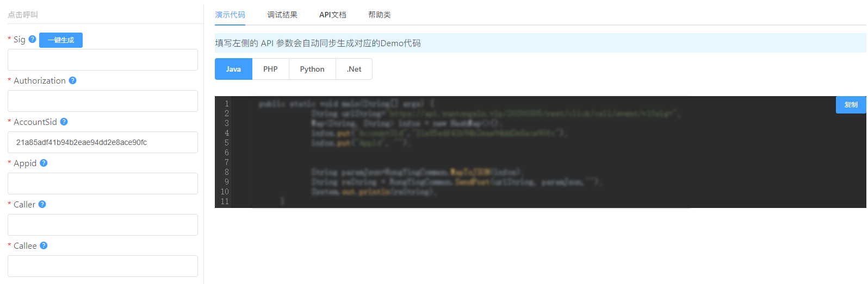Image resolution: width=868 pixels, height=284 pixels.
Task: Go to the API文档 tab
Action: pyautogui.click(x=332, y=15)
